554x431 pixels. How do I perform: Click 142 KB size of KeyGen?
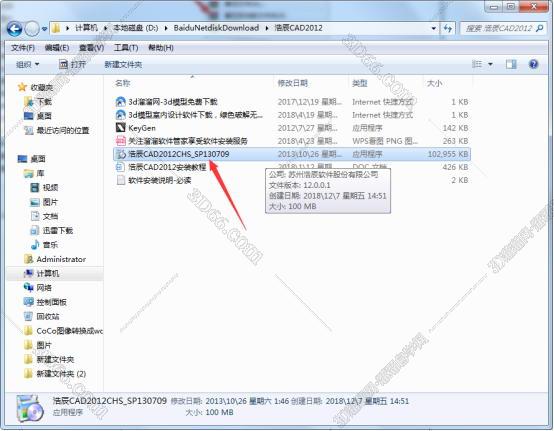[x=455, y=128]
